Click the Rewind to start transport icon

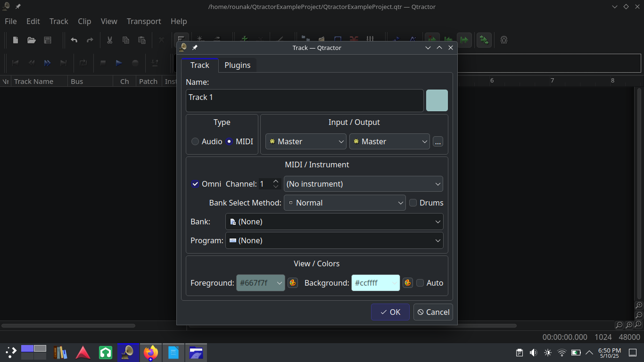pyautogui.click(x=16, y=63)
